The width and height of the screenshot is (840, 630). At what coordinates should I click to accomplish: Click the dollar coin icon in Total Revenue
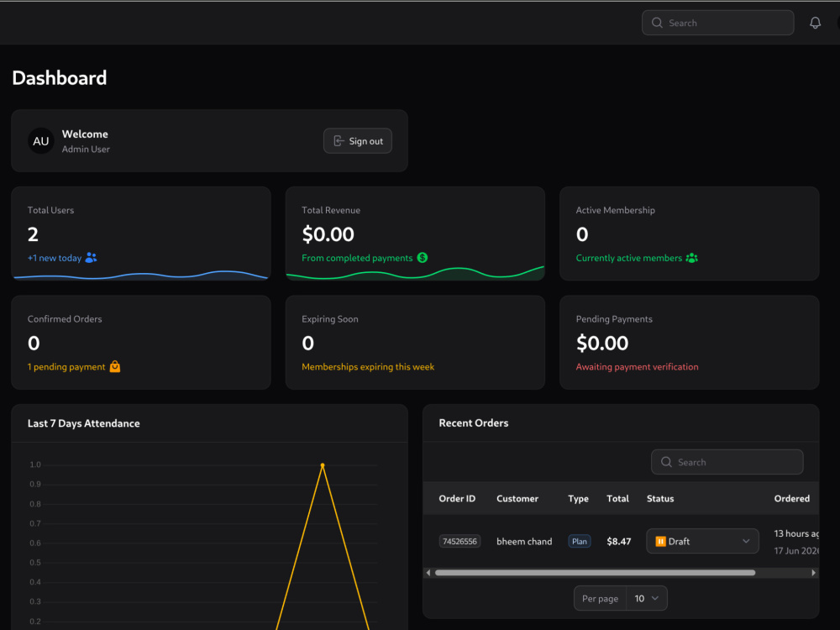(x=423, y=258)
